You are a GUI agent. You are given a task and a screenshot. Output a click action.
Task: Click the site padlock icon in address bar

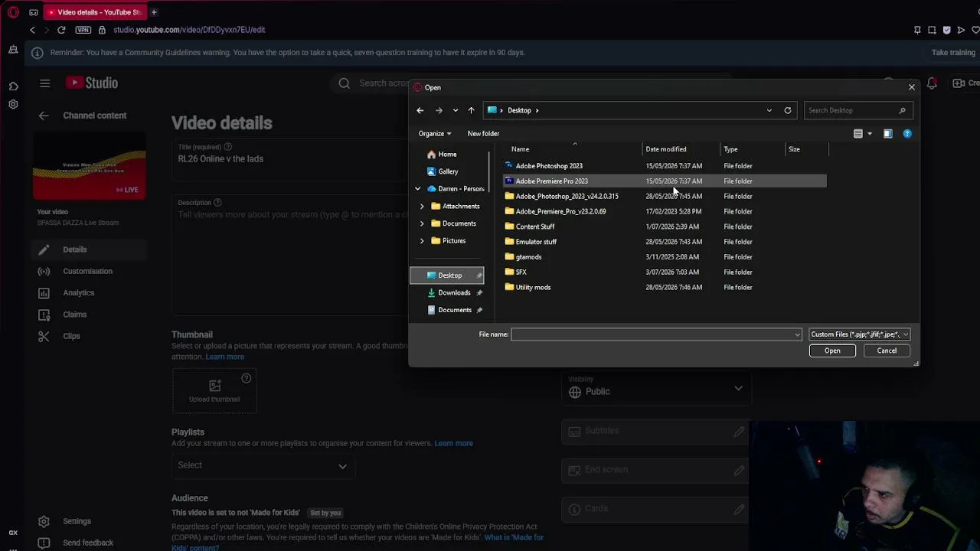tap(102, 30)
